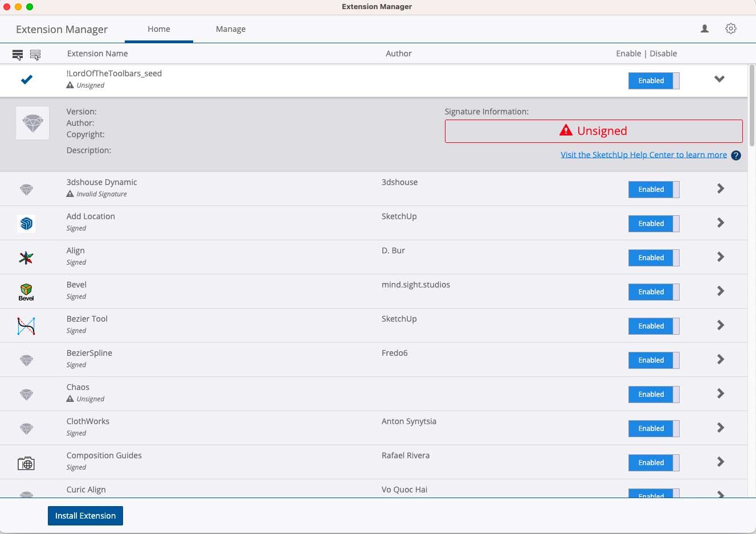Toggle the Bezier Tool Enabled switch

[x=654, y=326]
